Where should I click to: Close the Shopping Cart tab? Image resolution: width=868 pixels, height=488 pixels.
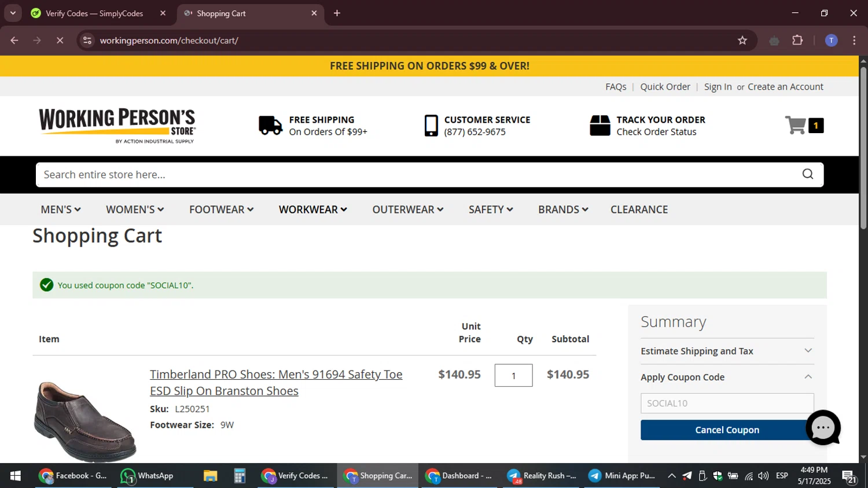314,13
